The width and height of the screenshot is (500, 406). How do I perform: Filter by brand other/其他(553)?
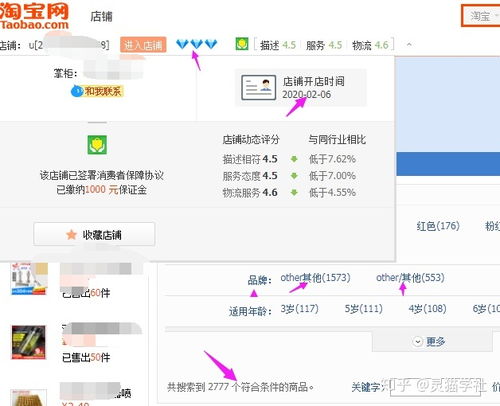point(410,278)
